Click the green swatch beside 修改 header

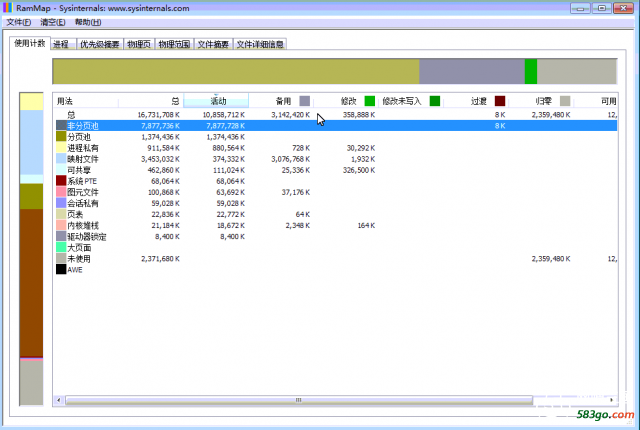(x=369, y=101)
